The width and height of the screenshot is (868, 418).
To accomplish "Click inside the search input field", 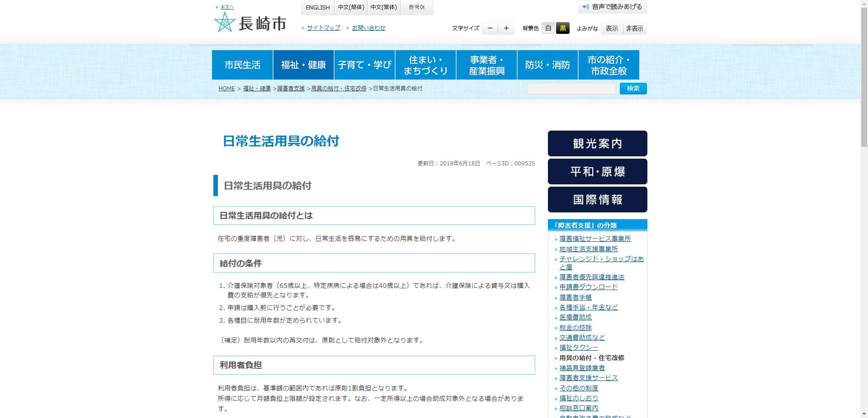I will pyautogui.click(x=571, y=89).
